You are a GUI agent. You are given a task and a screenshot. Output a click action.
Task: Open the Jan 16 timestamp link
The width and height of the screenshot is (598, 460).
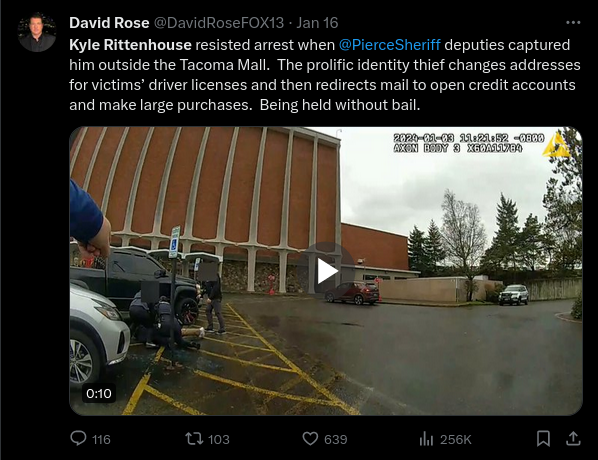pos(317,23)
